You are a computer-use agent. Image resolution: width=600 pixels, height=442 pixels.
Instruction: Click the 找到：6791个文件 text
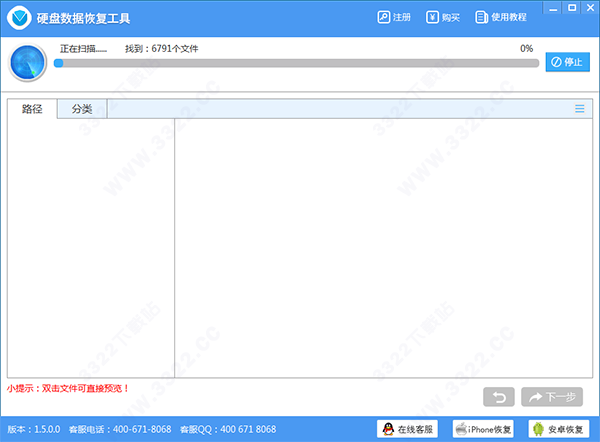(x=161, y=49)
